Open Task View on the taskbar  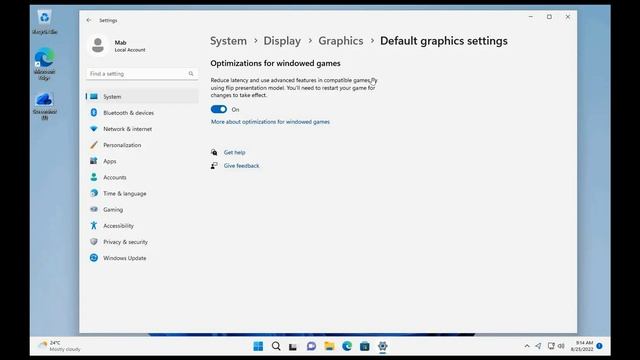point(293,347)
